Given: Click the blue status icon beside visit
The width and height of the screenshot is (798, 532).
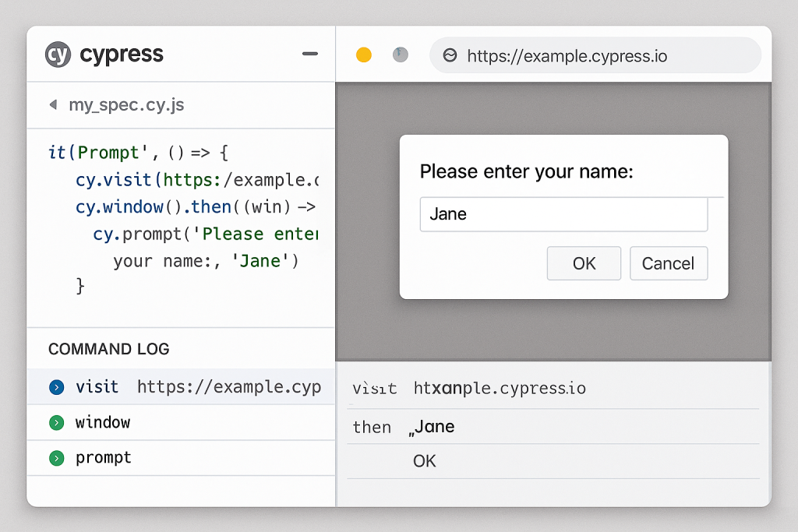Looking at the screenshot, I should [x=56, y=388].
